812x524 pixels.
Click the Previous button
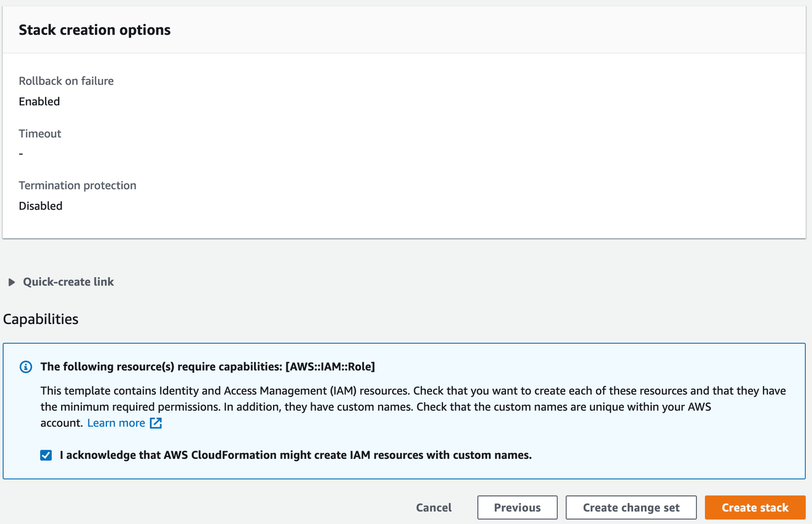(517, 507)
